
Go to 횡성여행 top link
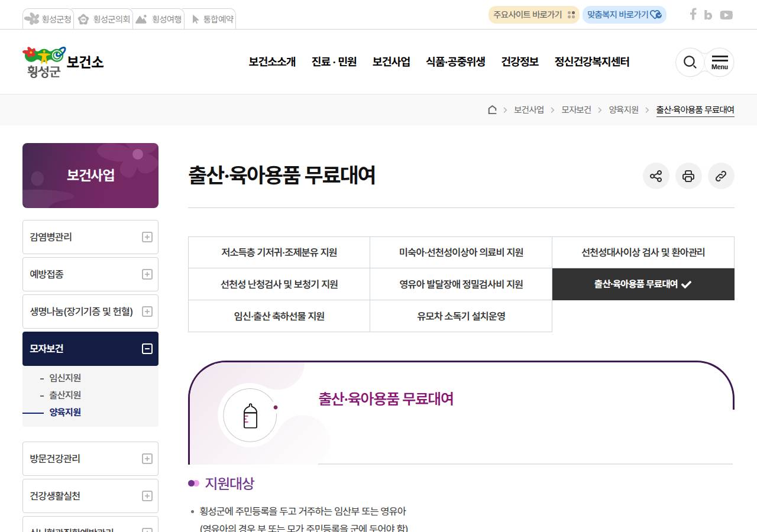(158, 19)
